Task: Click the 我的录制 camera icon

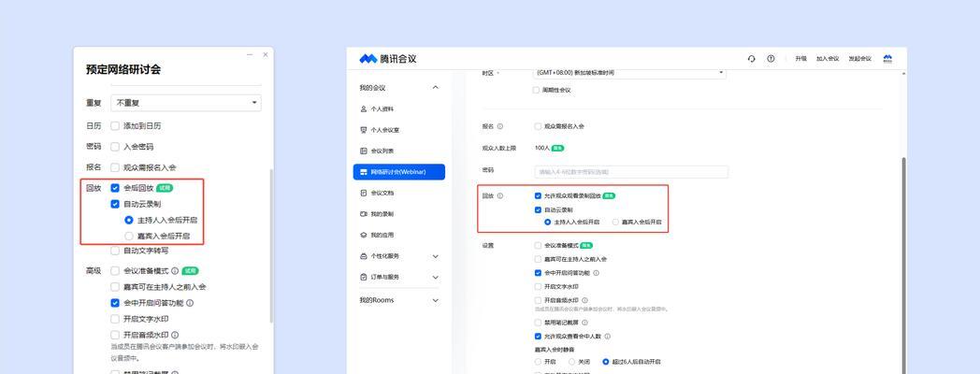Action: 364,214
